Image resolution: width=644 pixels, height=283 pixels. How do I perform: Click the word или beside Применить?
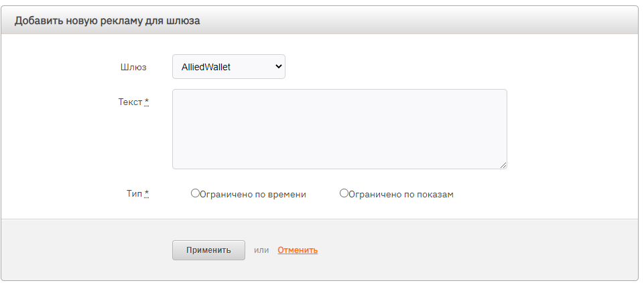[261, 250]
